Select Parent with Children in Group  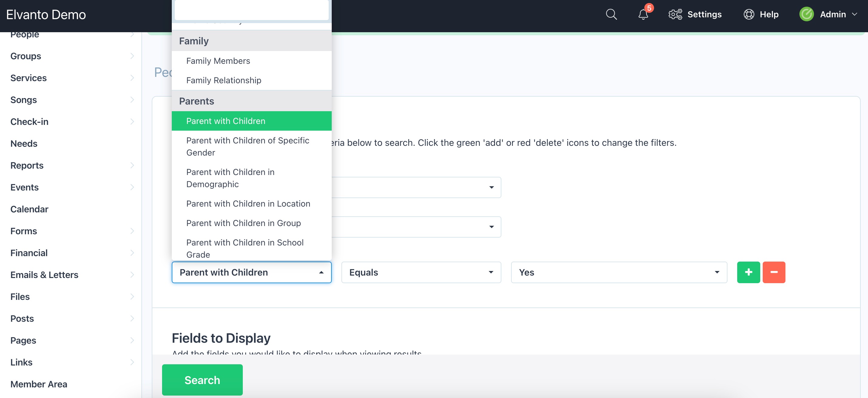pos(243,223)
